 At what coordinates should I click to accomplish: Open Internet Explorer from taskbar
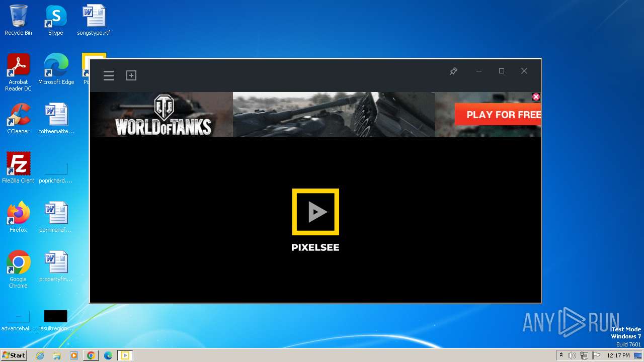pos(40,355)
